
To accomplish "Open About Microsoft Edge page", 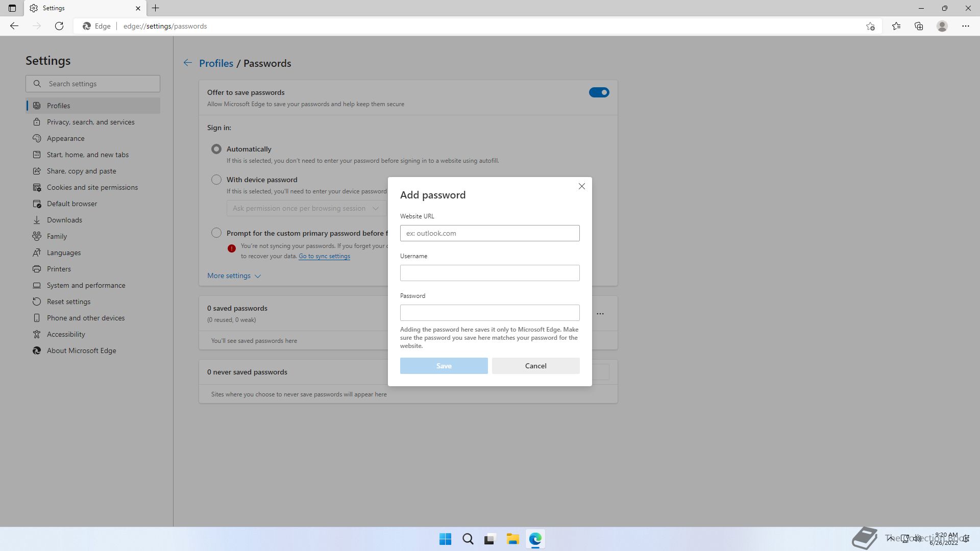I will [x=93, y=350].
